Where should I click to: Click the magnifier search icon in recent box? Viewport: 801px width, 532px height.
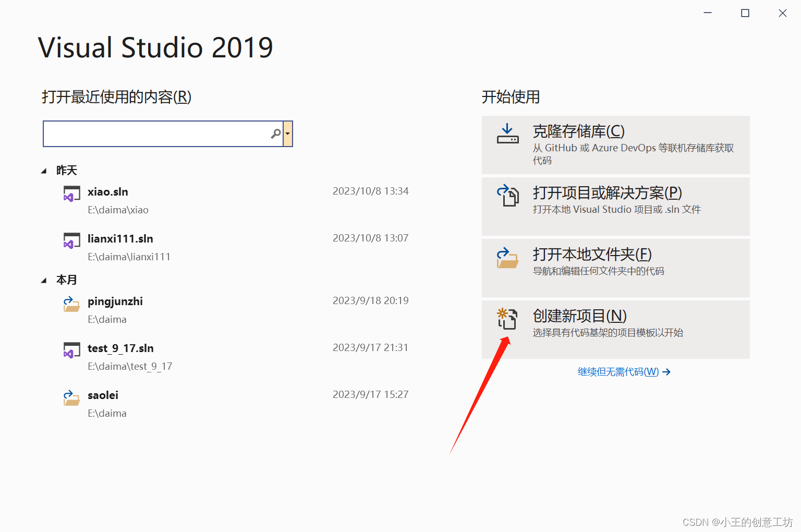(x=276, y=134)
